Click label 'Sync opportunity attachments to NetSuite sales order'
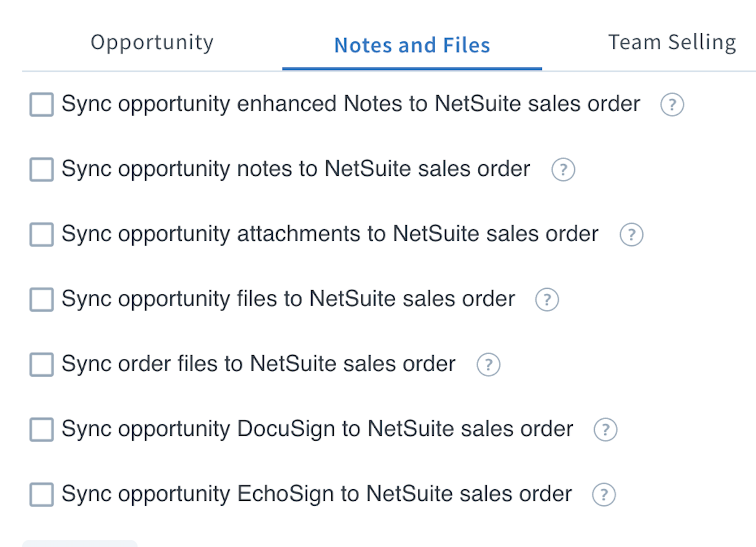Viewport: 756px width, 547px height. (330, 234)
